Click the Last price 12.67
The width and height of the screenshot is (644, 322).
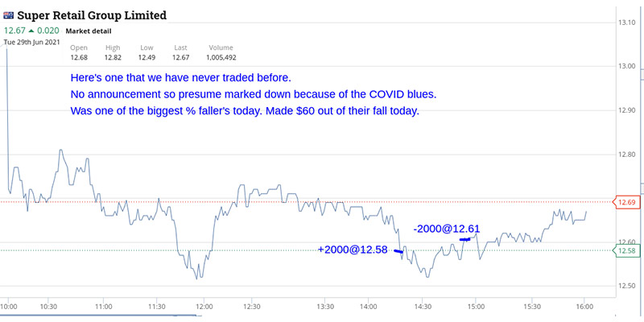click(180, 58)
